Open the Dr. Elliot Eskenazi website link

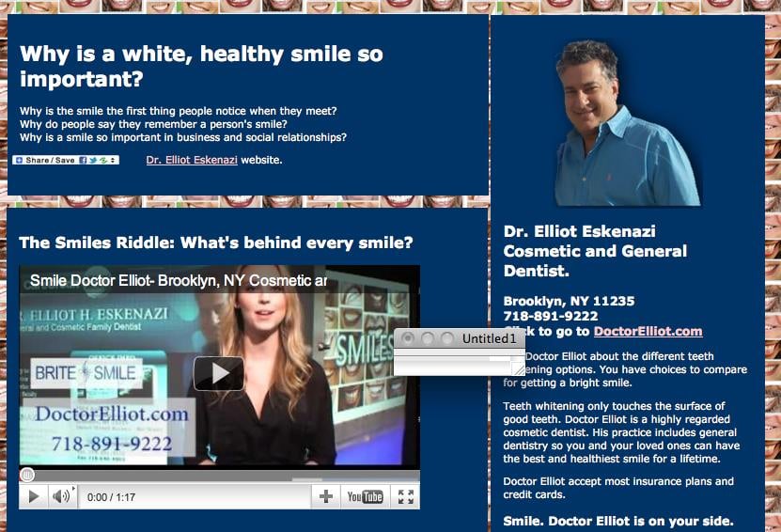pos(192,160)
